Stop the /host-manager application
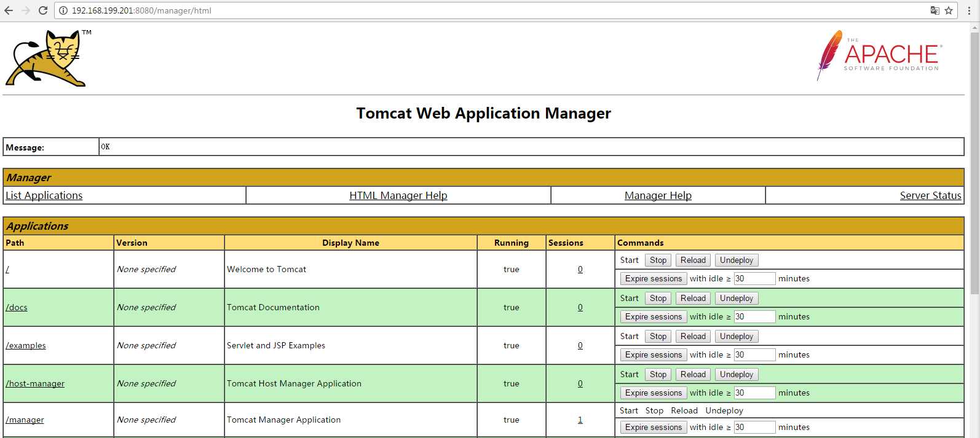Screen dimensions: 980x438 pyautogui.click(x=658, y=375)
